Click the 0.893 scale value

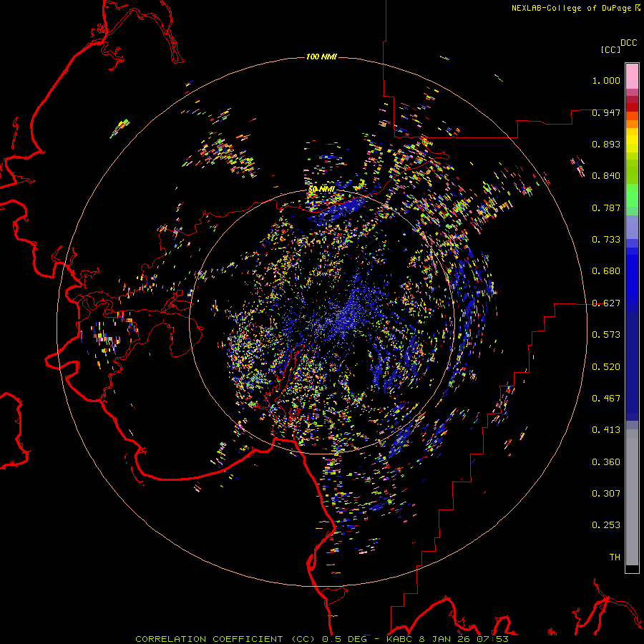click(606, 144)
